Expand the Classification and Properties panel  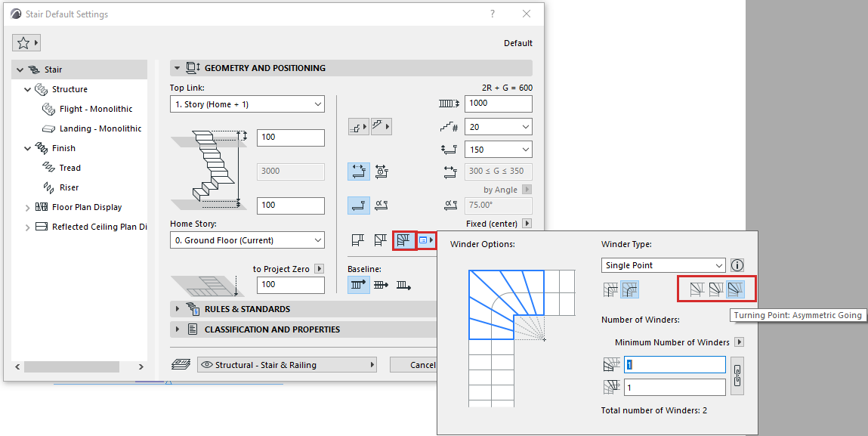[177, 329]
